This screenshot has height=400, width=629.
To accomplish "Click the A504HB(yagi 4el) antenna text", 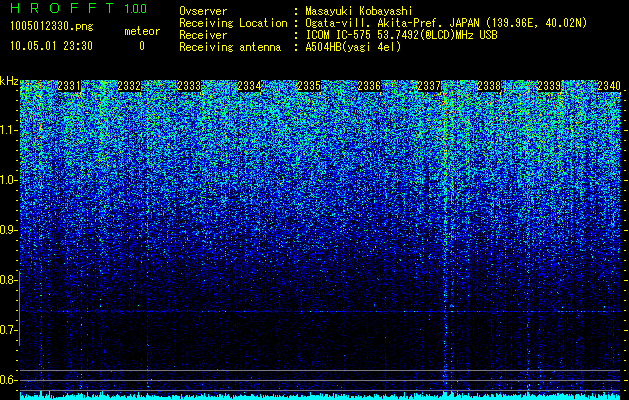I will [x=353, y=47].
